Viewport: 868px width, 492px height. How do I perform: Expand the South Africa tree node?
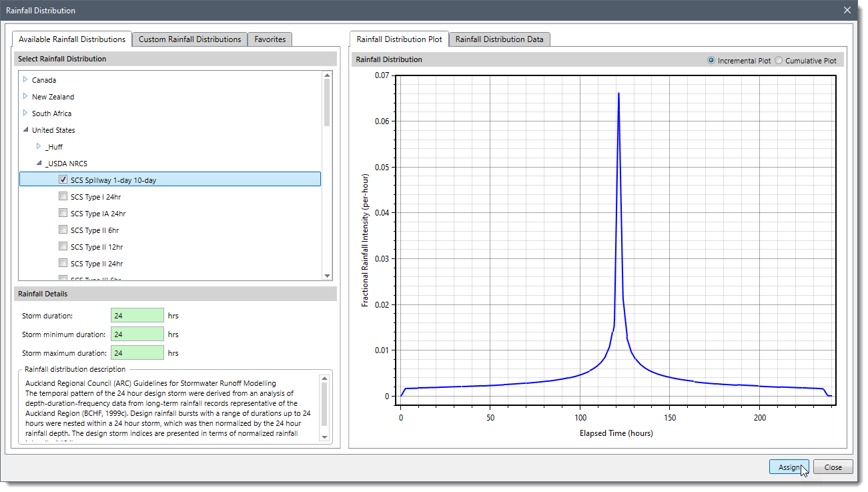pos(25,113)
